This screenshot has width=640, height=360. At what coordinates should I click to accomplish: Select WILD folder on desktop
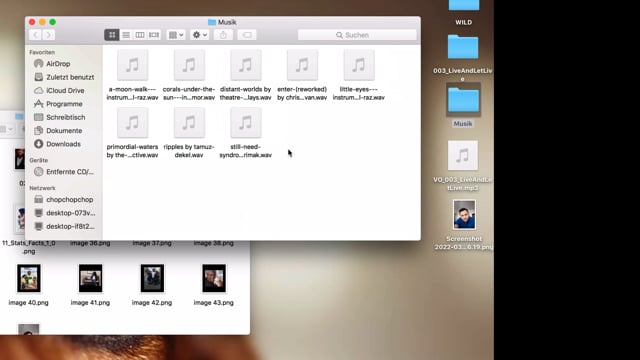(x=464, y=6)
